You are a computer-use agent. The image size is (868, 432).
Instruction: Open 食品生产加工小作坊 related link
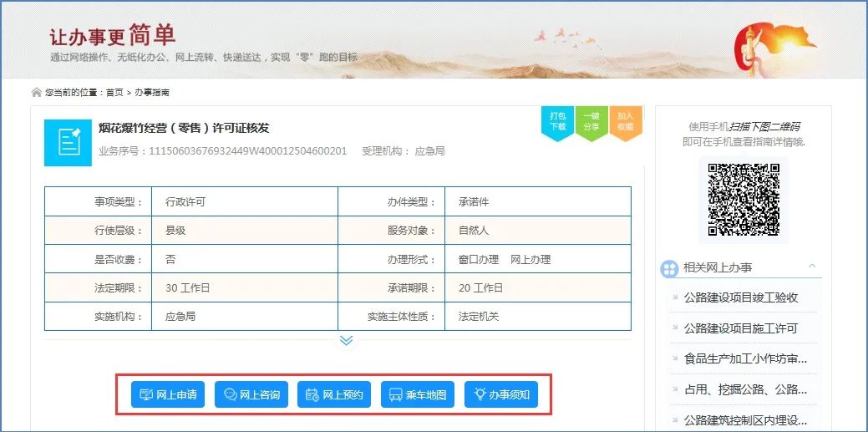(745, 358)
